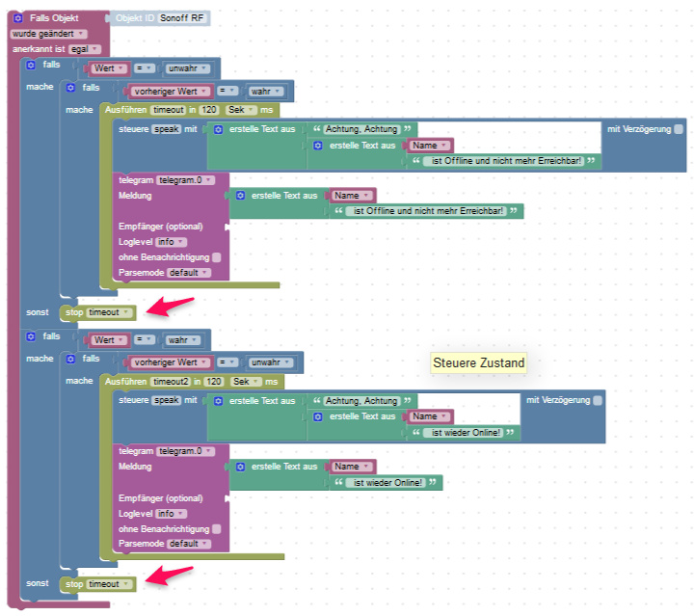Enable 'ohne Benachrichtigung' in Offline telegram block

point(217,257)
